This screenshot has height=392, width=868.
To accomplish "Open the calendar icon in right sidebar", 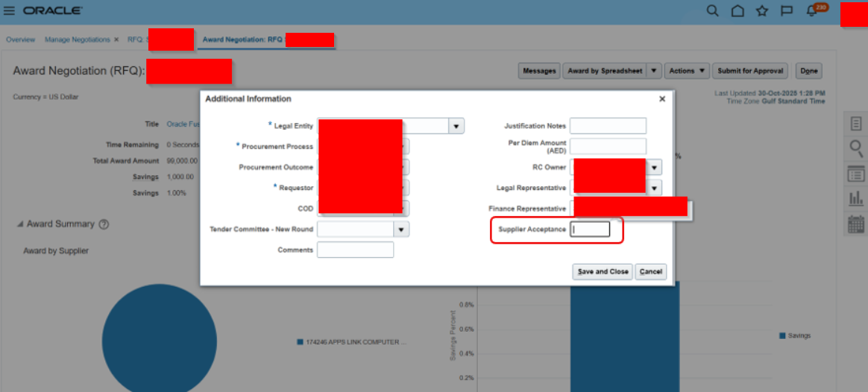I will 856,224.
